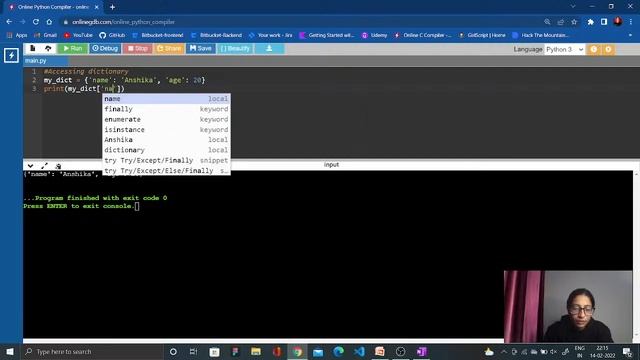
Task: Bookmark this page with star icon
Action: (574, 22)
